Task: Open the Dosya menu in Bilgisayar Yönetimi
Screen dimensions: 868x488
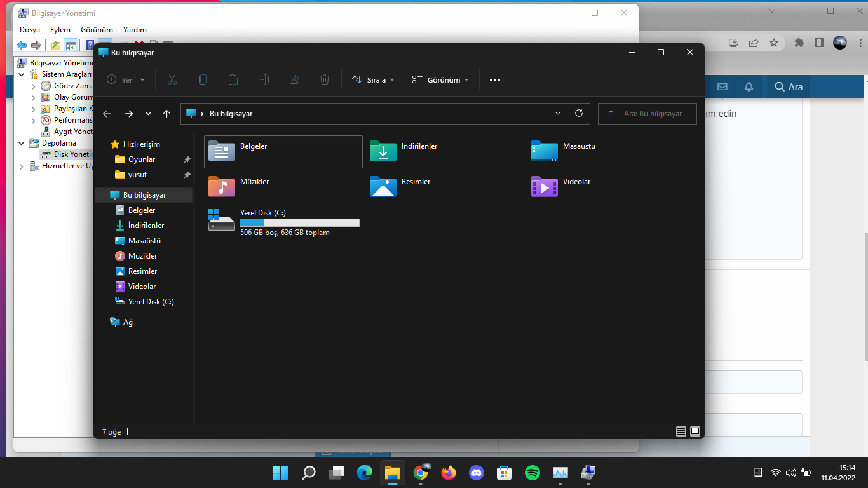Action: tap(30, 30)
